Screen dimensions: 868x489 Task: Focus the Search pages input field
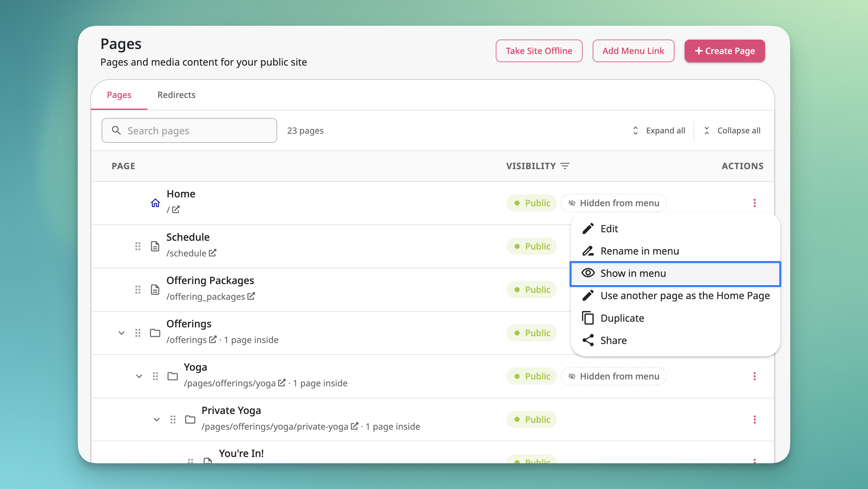(x=189, y=131)
